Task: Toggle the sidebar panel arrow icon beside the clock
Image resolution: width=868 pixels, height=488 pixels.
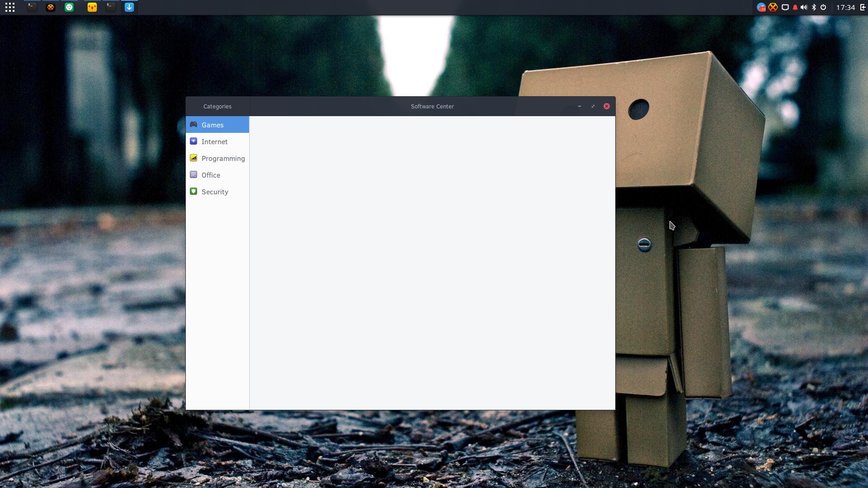Action: pos(863,7)
